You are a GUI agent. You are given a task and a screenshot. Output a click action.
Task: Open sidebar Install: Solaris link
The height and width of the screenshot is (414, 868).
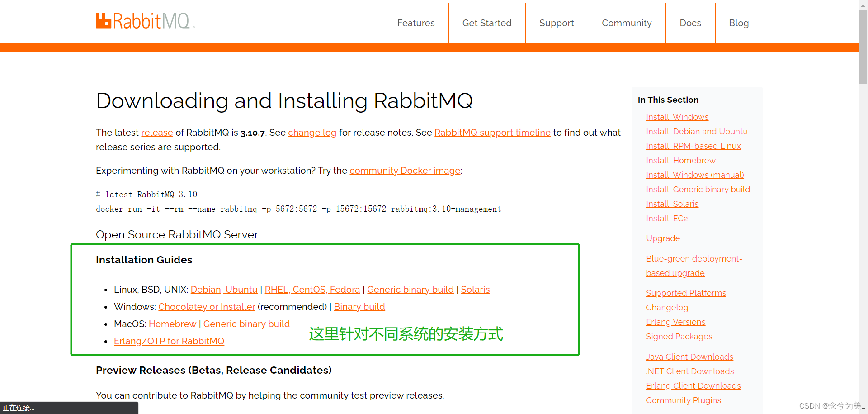click(x=672, y=204)
